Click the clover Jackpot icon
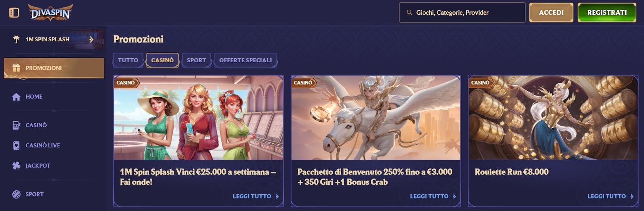Screen dimensions: 644x211 click(x=16, y=166)
